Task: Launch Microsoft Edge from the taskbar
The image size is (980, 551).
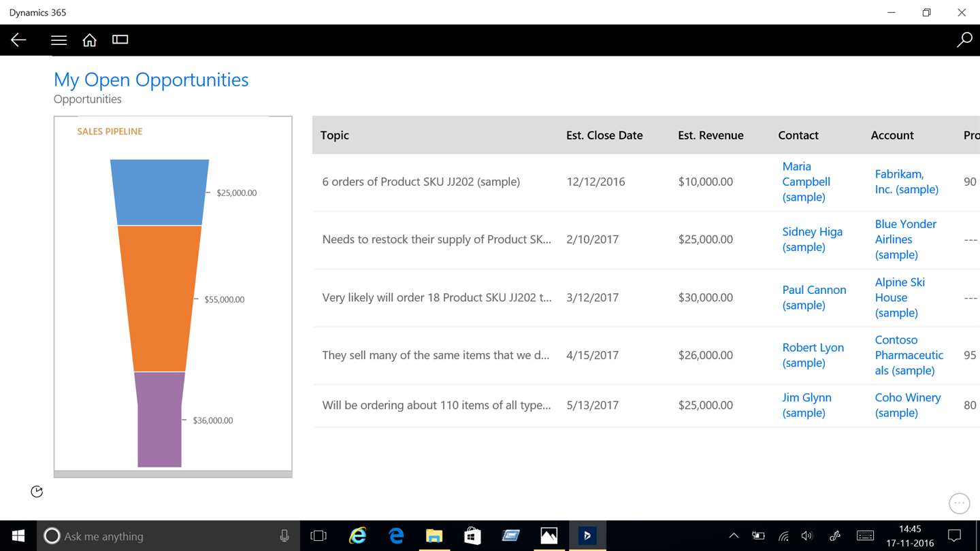Action: [396, 536]
